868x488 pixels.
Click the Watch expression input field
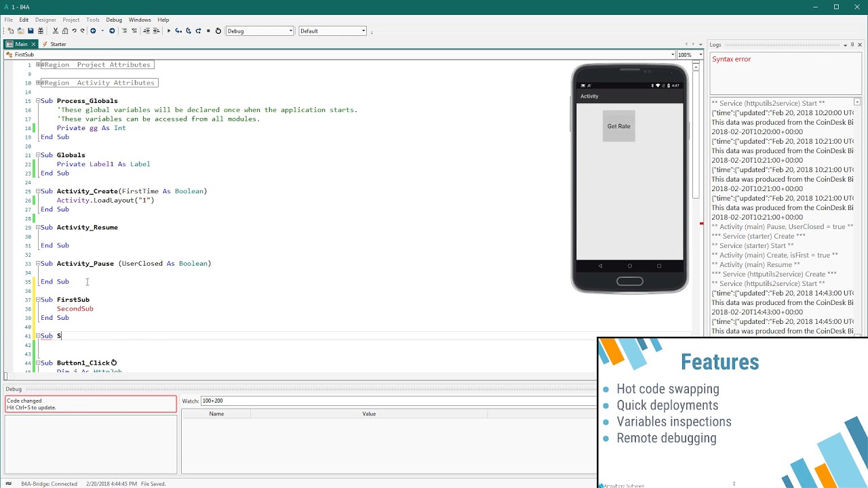pyautogui.click(x=398, y=401)
